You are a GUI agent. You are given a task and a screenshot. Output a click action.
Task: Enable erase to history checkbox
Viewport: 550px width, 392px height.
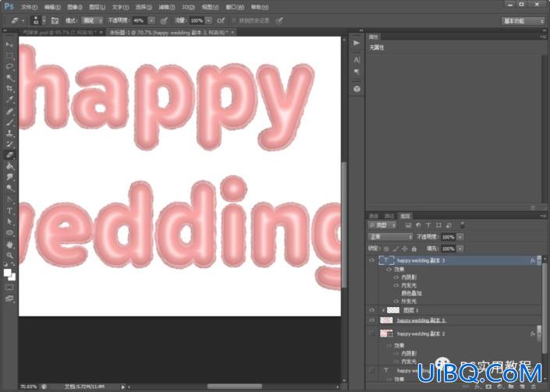coord(233,21)
